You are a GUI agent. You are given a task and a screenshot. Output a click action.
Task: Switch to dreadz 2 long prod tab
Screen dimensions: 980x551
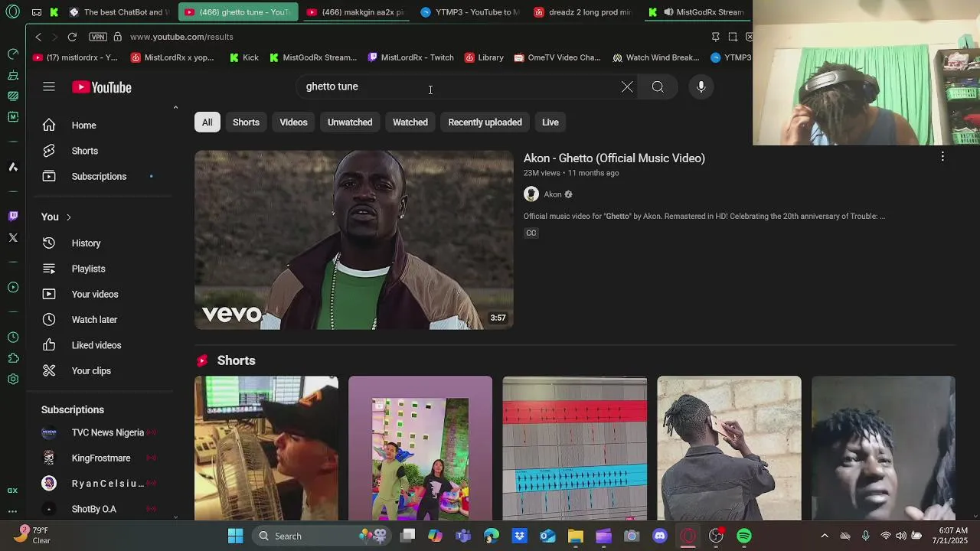pyautogui.click(x=583, y=12)
